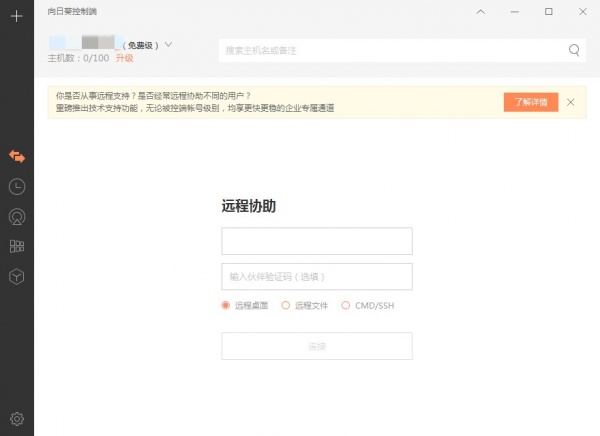The image size is (600, 436).
Task: Dismiss the yellow notification banner
Action: 571,102
